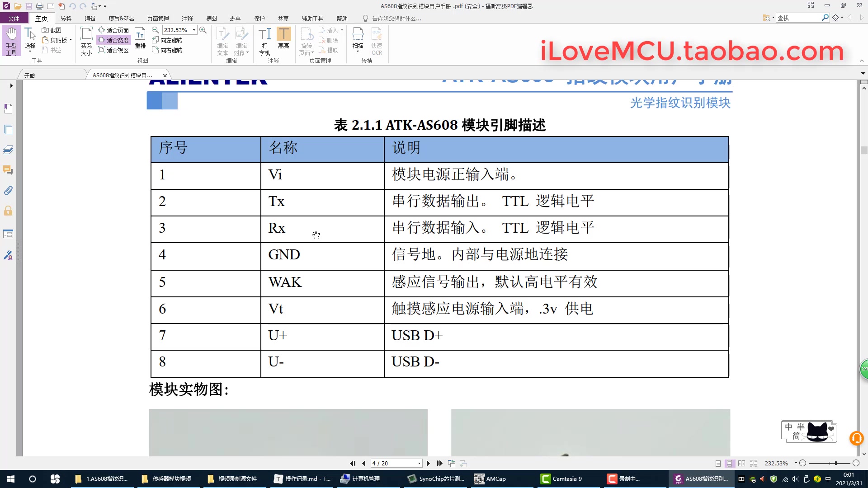Open the Bookmarks panel in sidebar

coord(8,109)
